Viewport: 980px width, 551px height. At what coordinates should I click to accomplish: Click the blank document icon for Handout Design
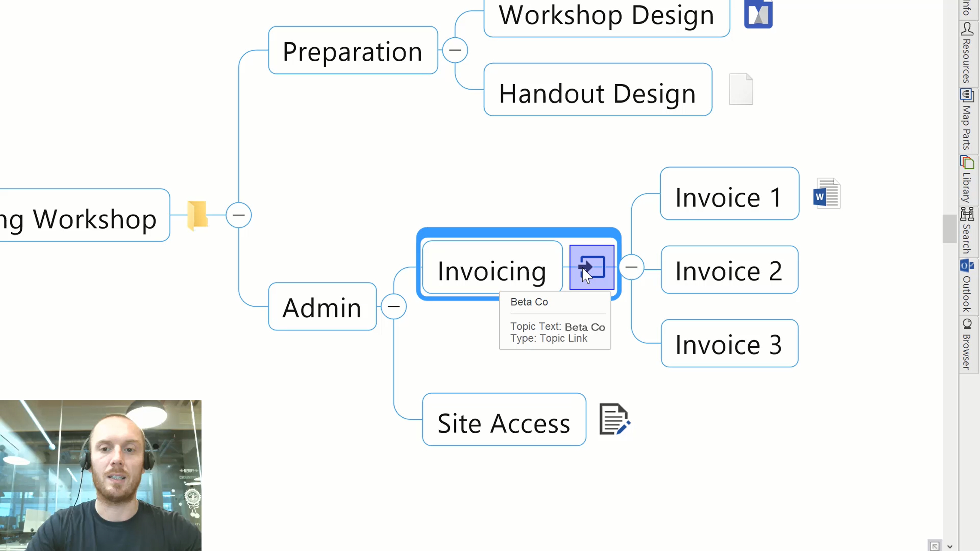[741, 89]
